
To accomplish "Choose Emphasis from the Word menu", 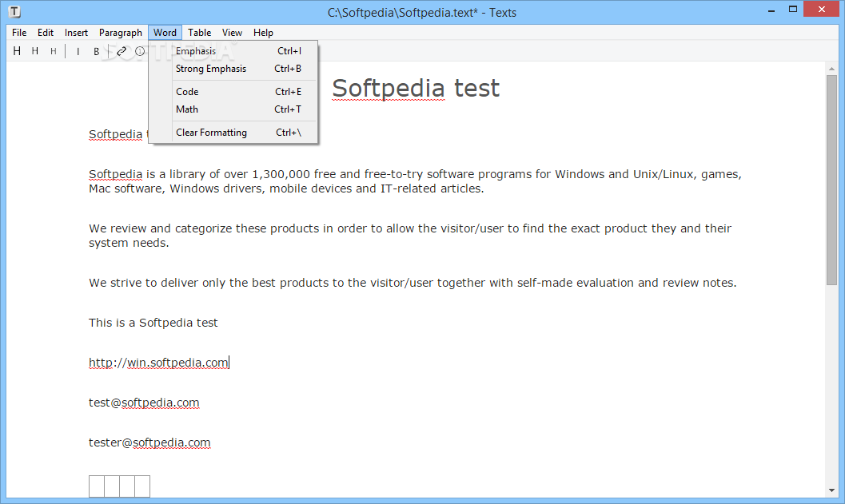I will (x=233, y=51).
